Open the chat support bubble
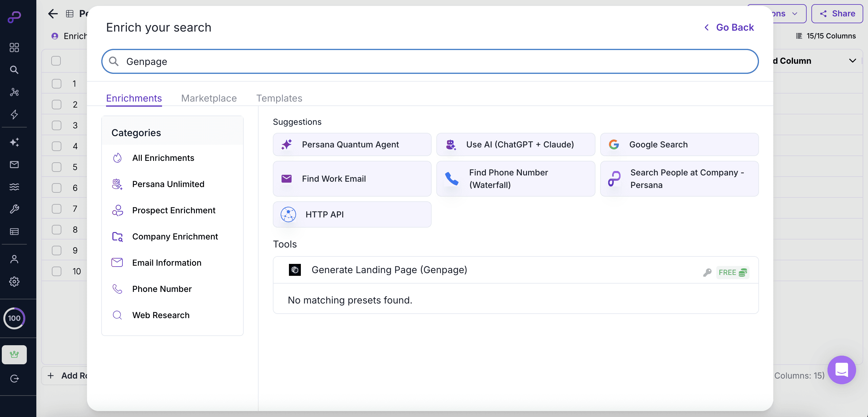The image size is (868, 417). [x=841, y=370]
